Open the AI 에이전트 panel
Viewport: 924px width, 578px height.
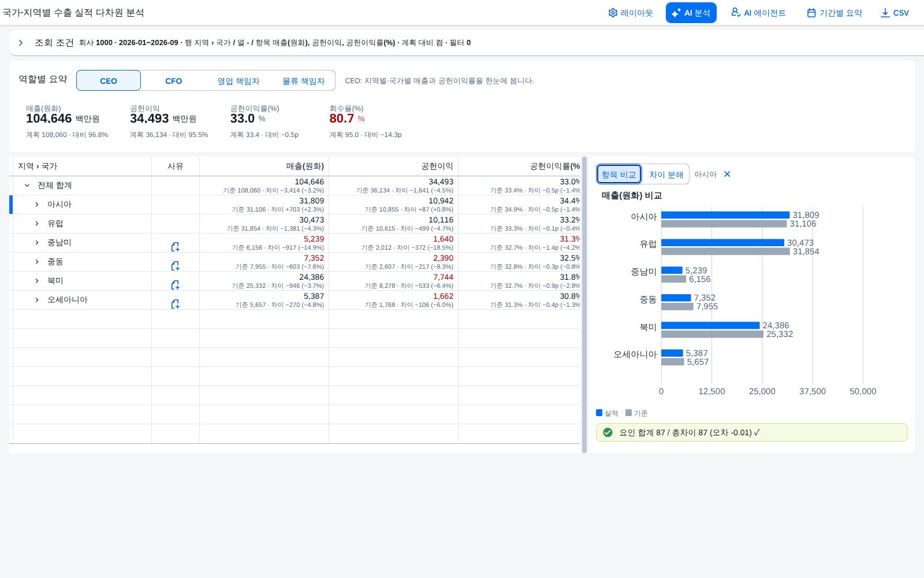tap(758, 13)
